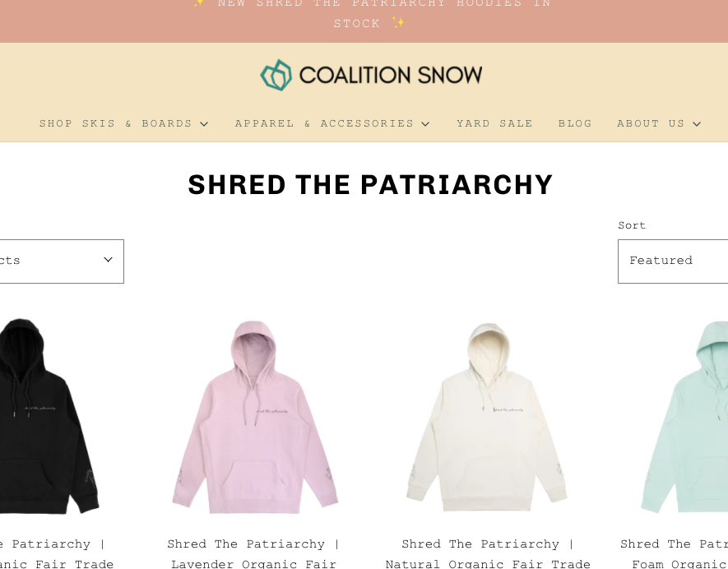View the lavender hoodie product image
The height and width of the screenshot is (569, 728).
click(255, 417)
